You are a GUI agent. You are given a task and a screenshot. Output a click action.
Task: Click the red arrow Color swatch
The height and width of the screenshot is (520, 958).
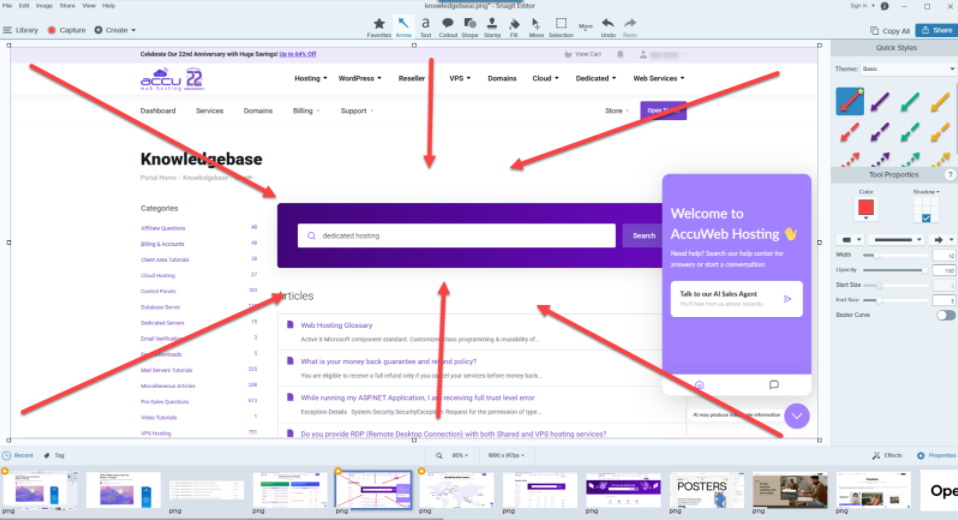(866, 208)
